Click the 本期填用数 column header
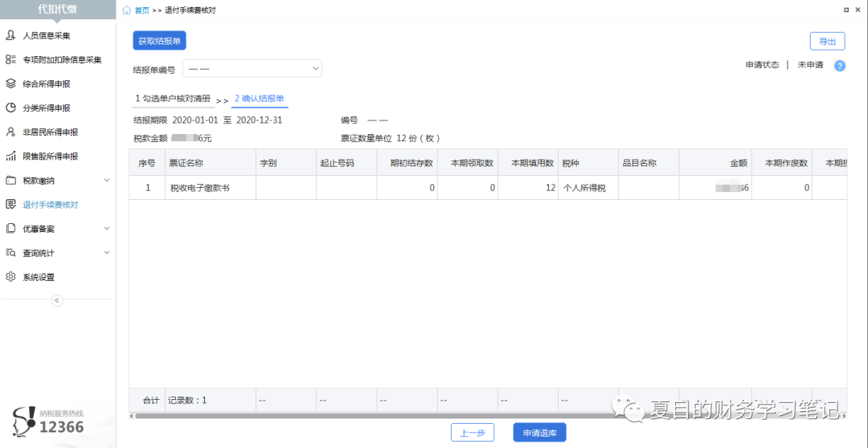Image resolution: width=868 pixels, height=448 pixels. (528, 163)
